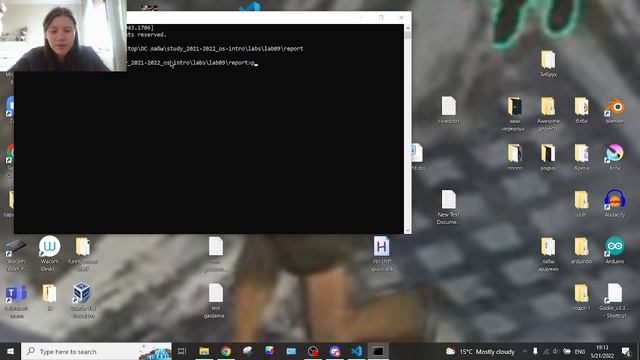The height and width of the screenshot is (360, 640).
Task: Select the folder below the black door folder
Action: click(x=515, y=157)
